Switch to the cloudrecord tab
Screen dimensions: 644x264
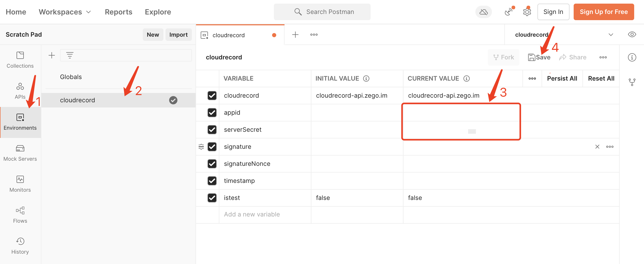tap(240, 35)
